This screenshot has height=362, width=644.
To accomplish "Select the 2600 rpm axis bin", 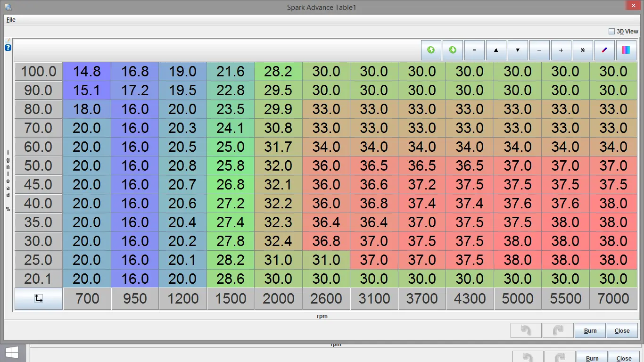I will point(326,298).
